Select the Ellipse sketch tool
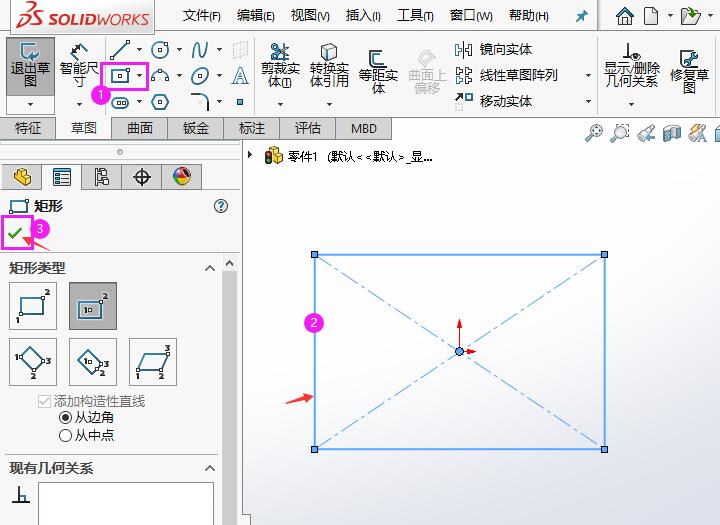Screen dimensions: 720x525 tap(200, 75)
